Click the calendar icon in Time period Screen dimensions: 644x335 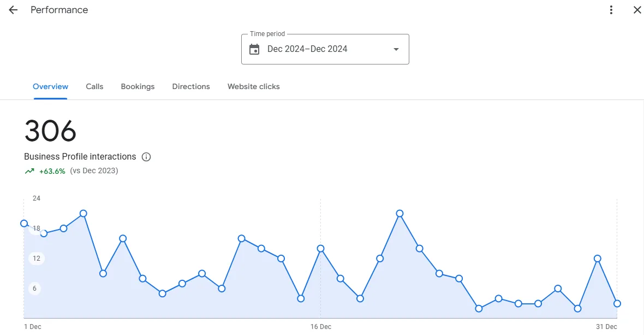point(254,49)
